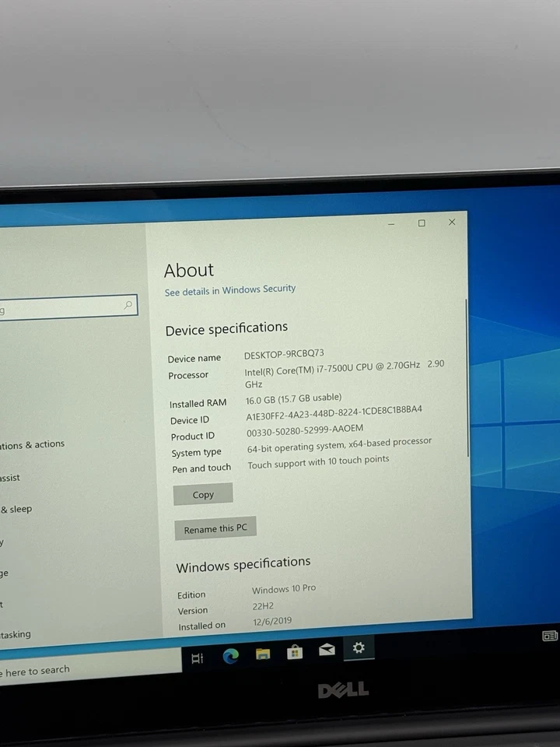The width and height of the screenshot is (560, 747).
Task: Click the Device specifications heading
Action: point(226,328)
